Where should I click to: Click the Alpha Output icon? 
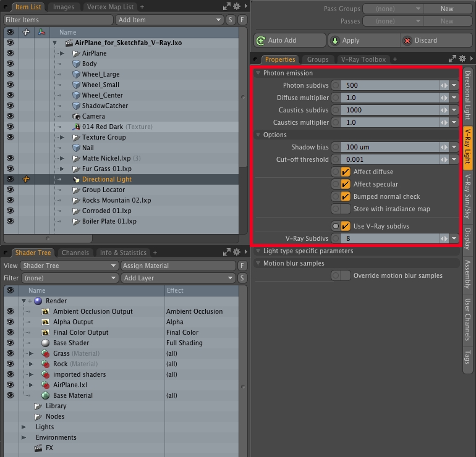coord(46,322)
